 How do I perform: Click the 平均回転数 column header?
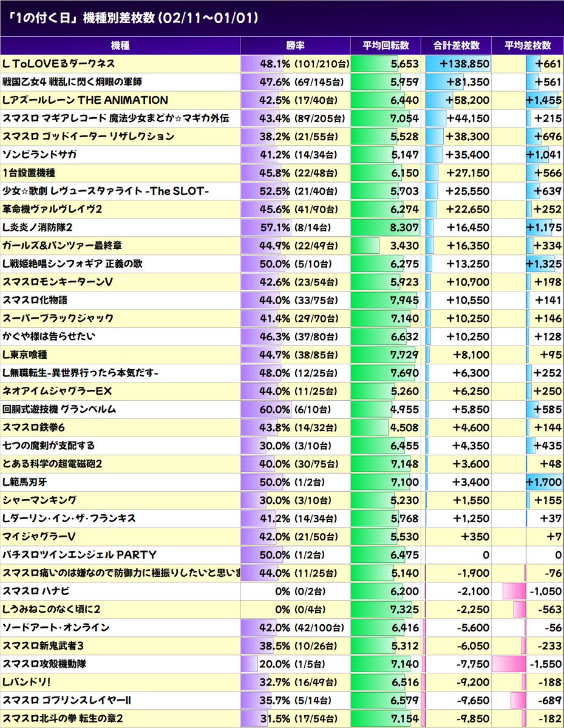(386, 46)
